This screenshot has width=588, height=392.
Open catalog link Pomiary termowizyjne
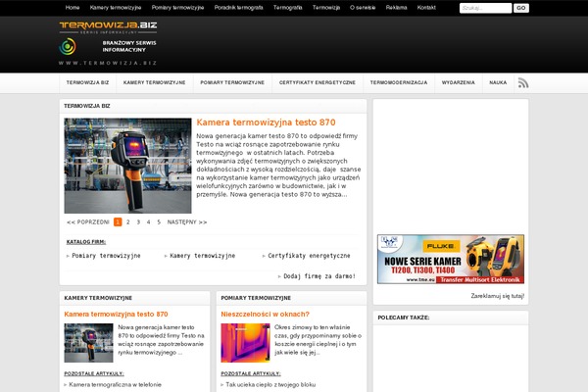(x=106, y=256)
